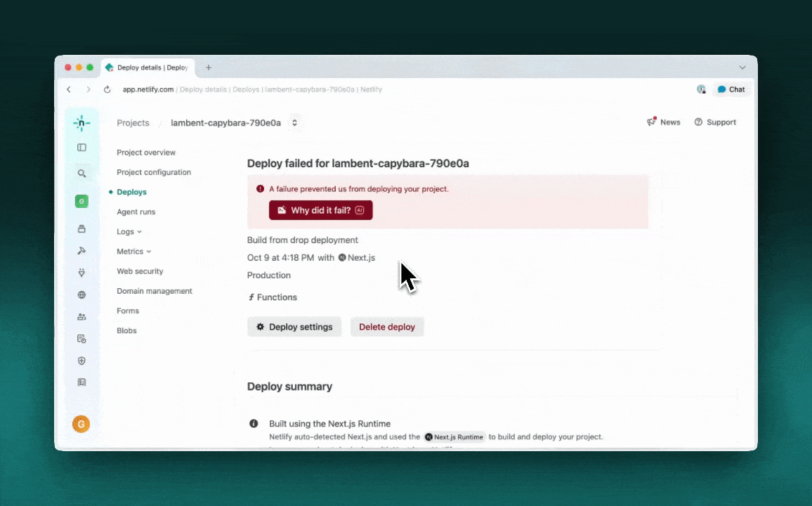Go to the Projects breadcrumb link
This screenshot has height=506, width=812.
tap(133, 123)
